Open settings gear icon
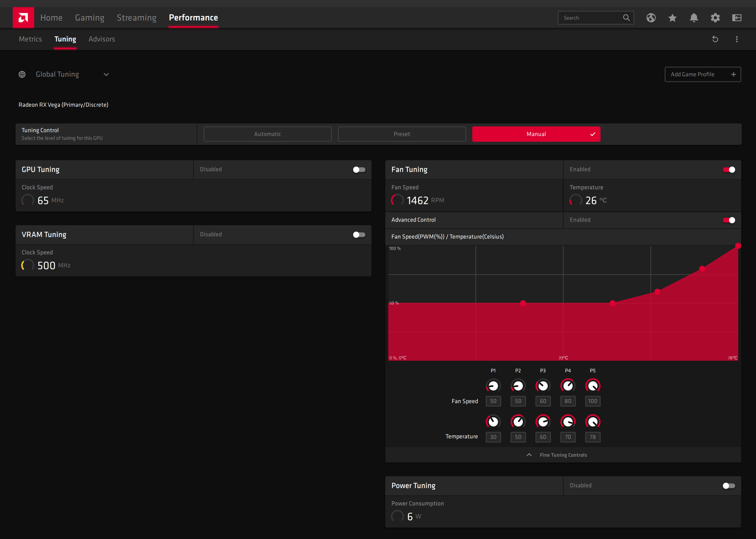This screenshot has height=539, width=756. click(715, 18)
